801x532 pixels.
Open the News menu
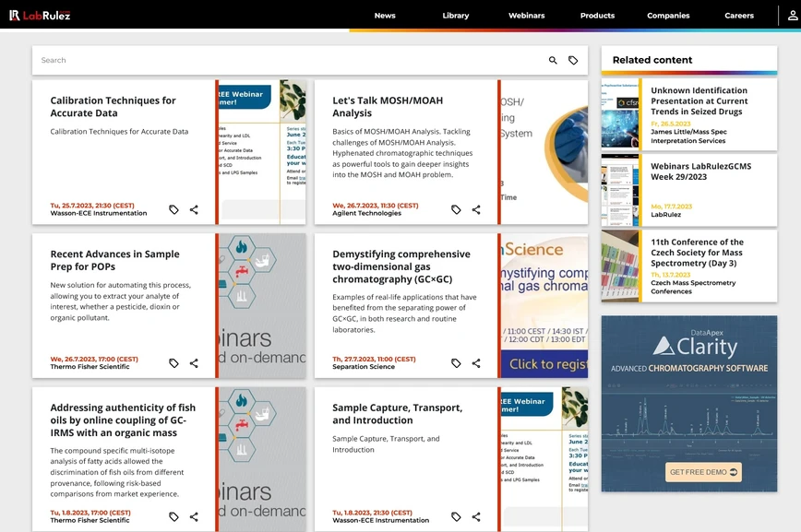[385, 16]
